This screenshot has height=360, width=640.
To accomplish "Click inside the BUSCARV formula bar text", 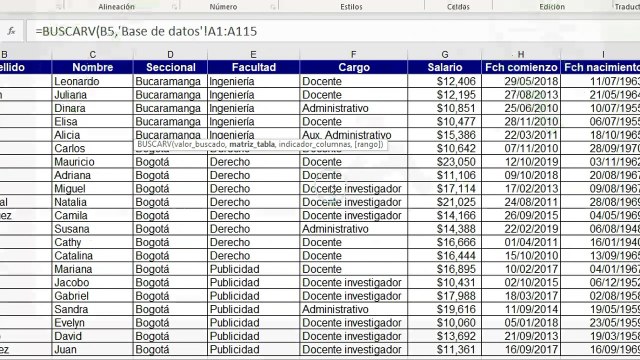I will click(x=146, y=31).
